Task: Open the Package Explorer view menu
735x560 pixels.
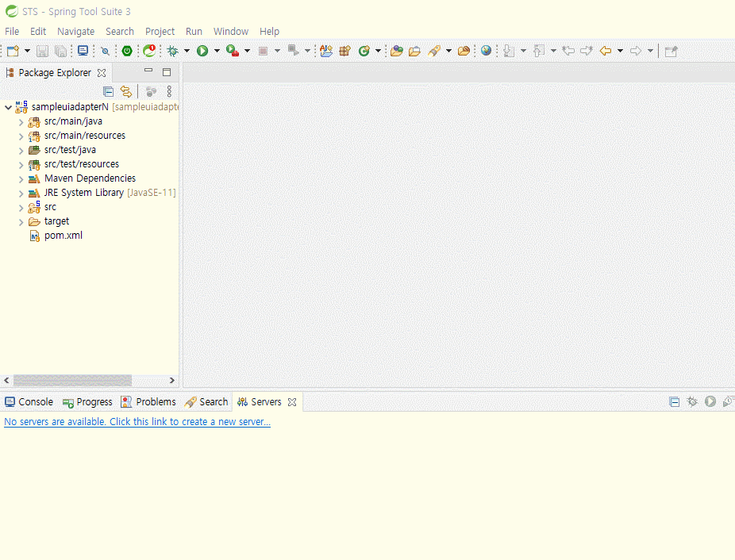Action: (169, 90)
